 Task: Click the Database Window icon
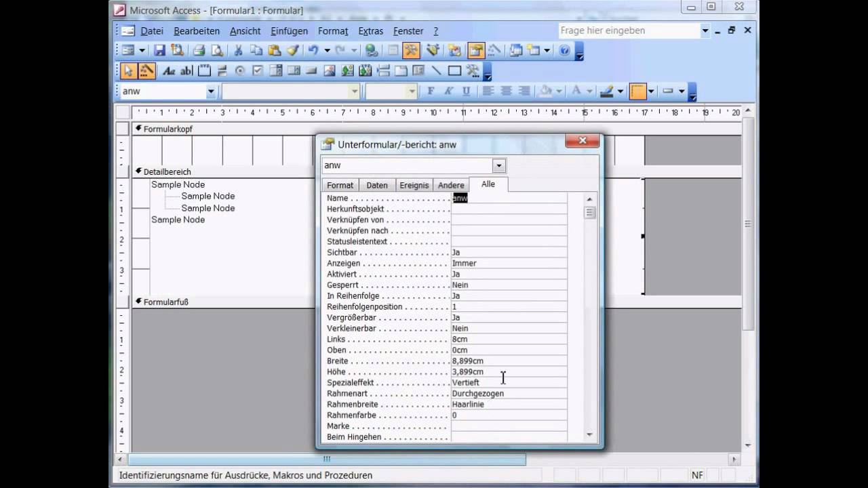(x=515, y=50)
